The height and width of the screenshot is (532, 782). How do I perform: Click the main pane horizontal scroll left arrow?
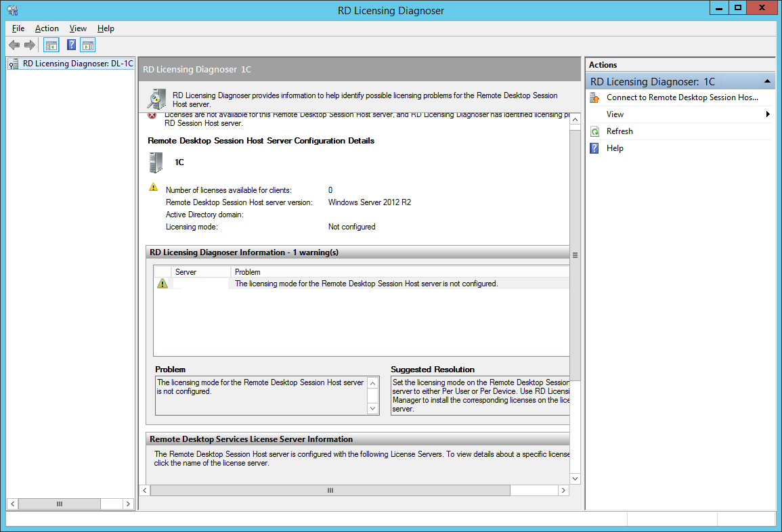145,491
